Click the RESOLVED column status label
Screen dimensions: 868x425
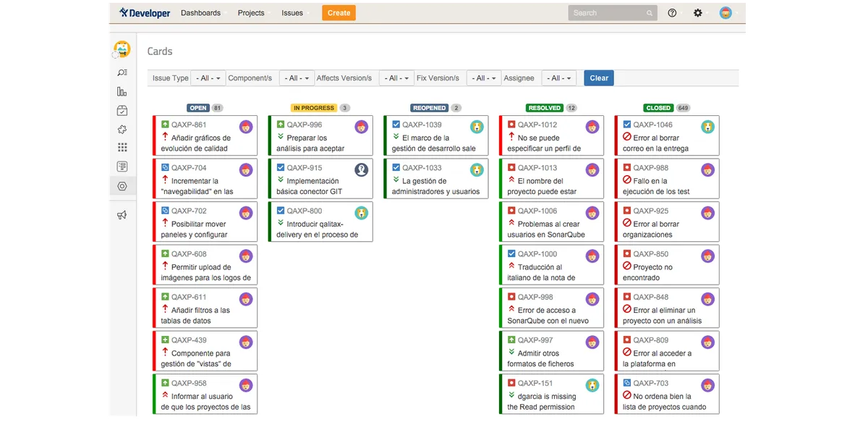point(545,108)
